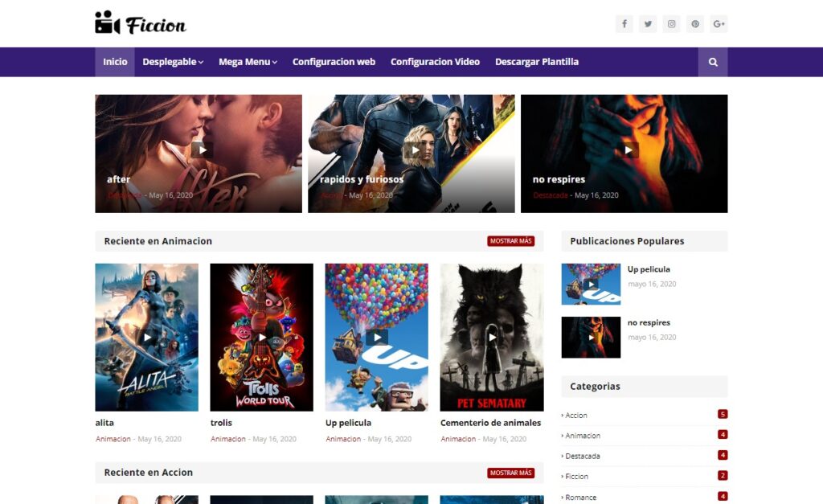Expand the Mega Menu dropdown
Viewport: 823px width, 504px height.
[x=248, y=62]
